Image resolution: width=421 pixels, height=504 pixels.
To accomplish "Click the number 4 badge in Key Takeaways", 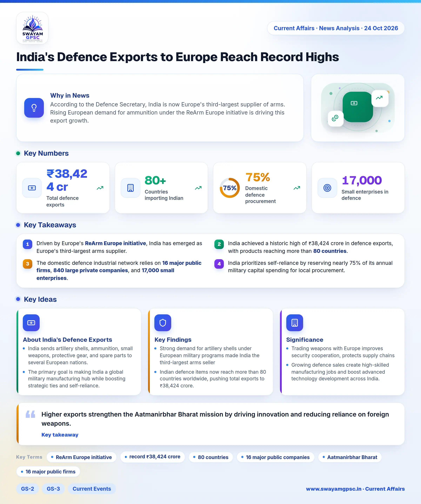I will tap(219, 264).
